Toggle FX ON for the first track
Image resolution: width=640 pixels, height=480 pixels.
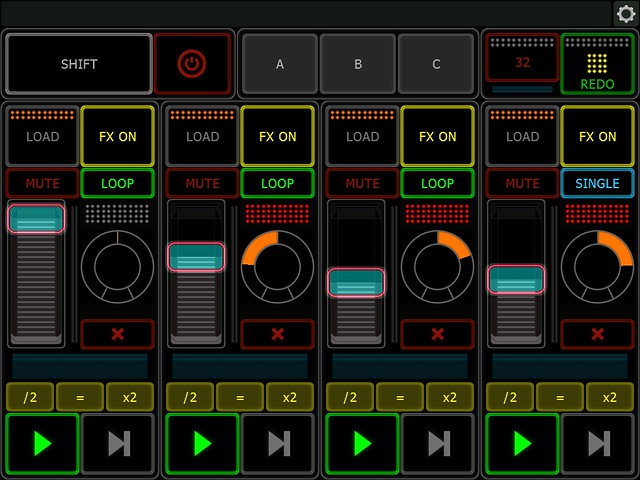pos(118,136)
